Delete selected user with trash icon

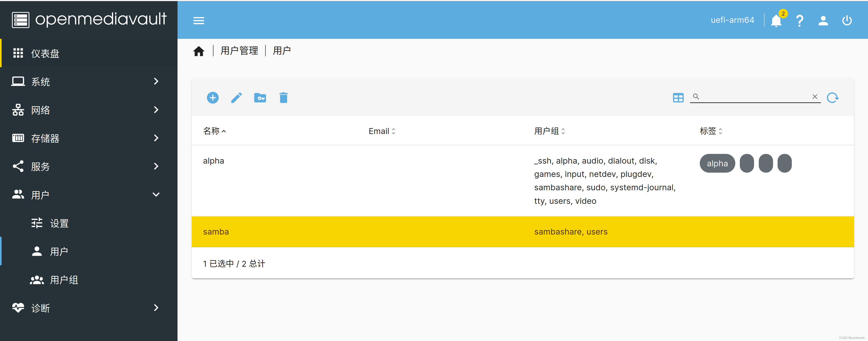coord(283,98)
